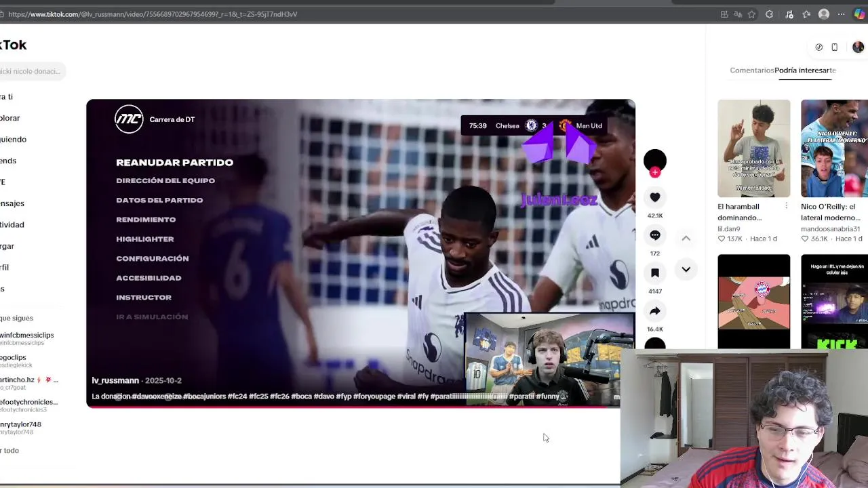Open favorites list icon in toolbar
Image resolution: width=868 pixels, height=488 pixels.
[806, 14]
